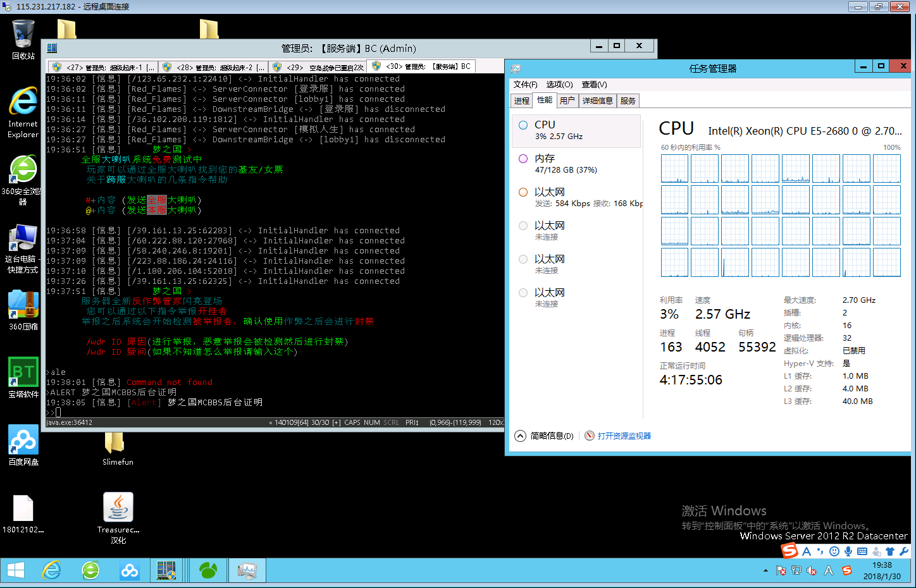
Task: Open the Sogou soft keyboard icon
Action: (862, 551)
